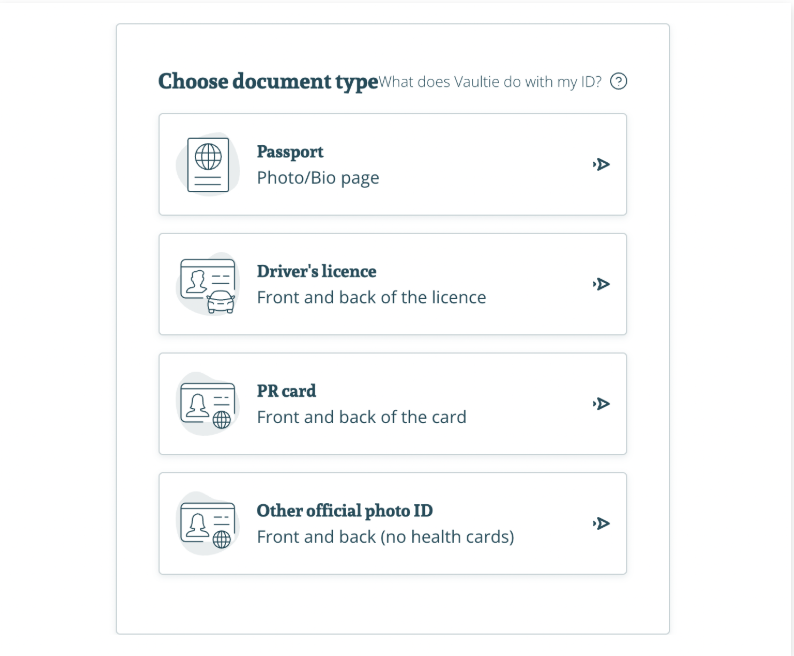Click the arrow icon in Driver's licence row
Image resolution: width=794 pixels, height=656 pixels.
(x=601, y=284)
